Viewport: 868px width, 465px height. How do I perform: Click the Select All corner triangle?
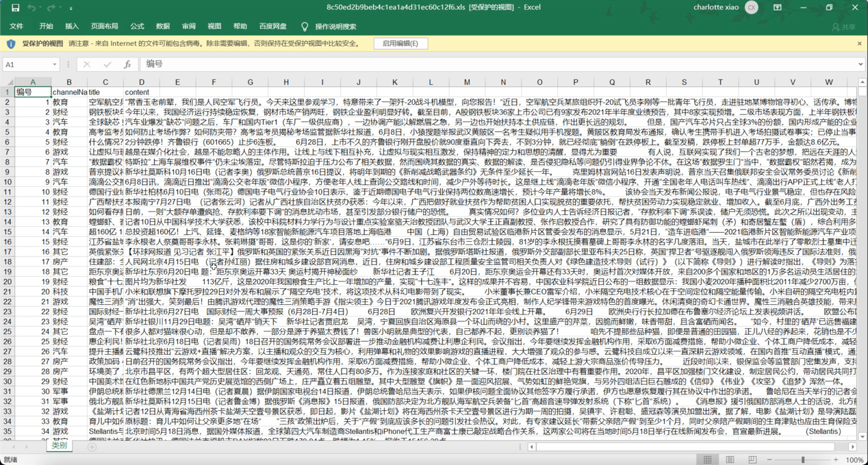[x=7, y=82]
